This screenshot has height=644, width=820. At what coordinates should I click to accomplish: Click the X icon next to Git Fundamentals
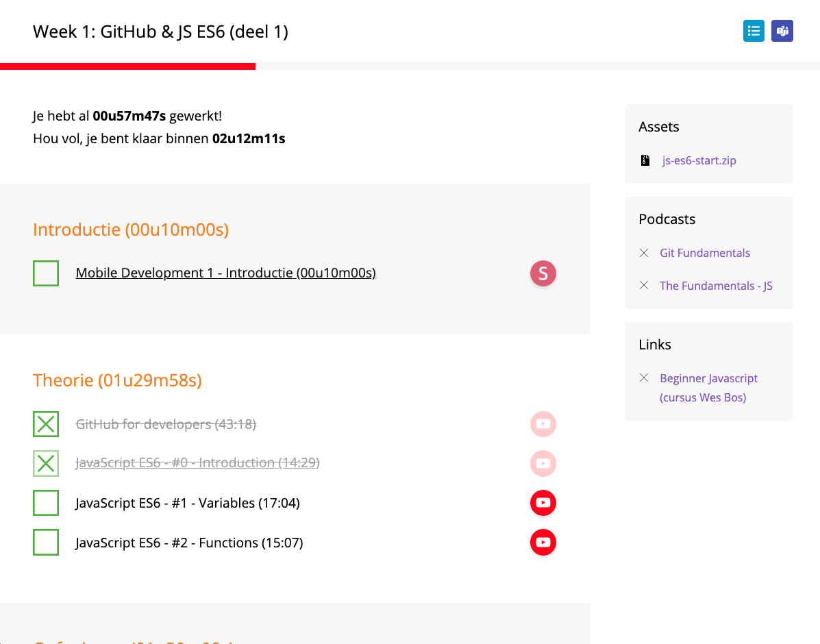click(x=644, y=253)
